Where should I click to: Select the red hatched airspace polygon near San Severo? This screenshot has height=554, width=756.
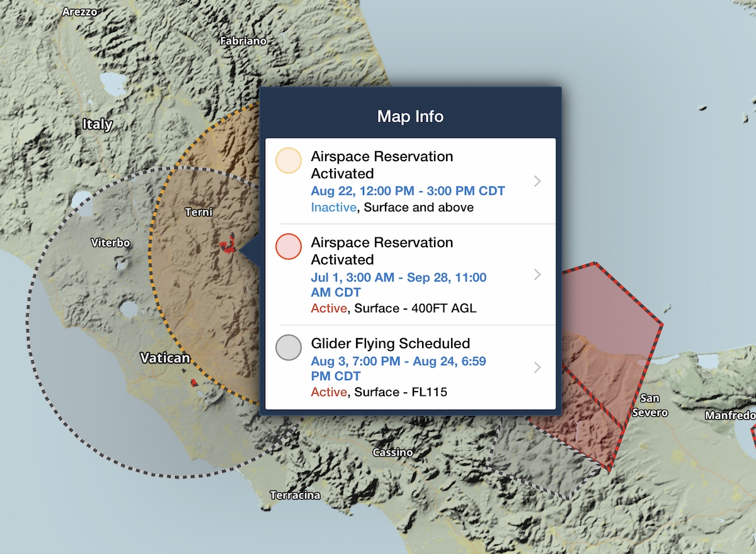pos(605,327)
